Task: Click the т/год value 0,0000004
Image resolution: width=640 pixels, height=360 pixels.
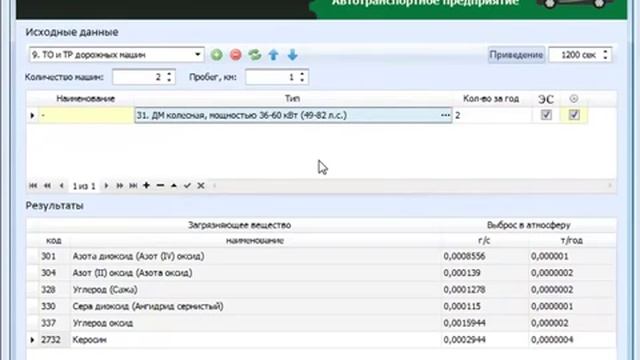Action: 552,340
